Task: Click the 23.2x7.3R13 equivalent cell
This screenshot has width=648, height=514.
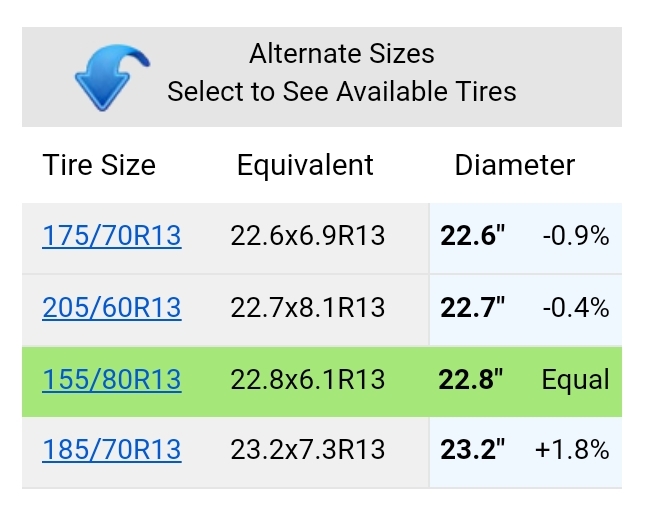Action: click(308, 450)
